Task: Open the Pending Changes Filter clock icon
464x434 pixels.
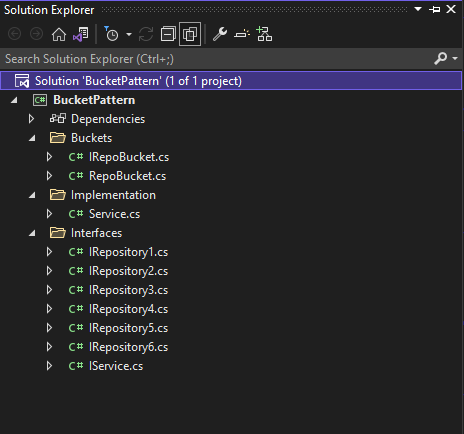Action: [x=111, y=34]
